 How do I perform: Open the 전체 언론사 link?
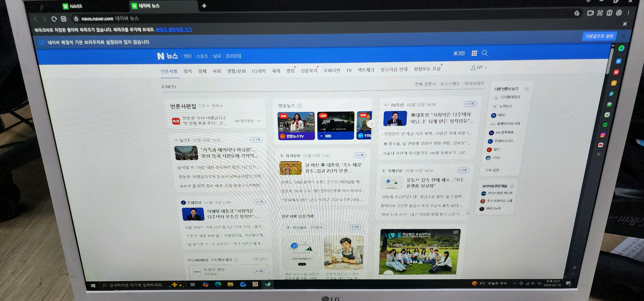[x=425, y=84]
